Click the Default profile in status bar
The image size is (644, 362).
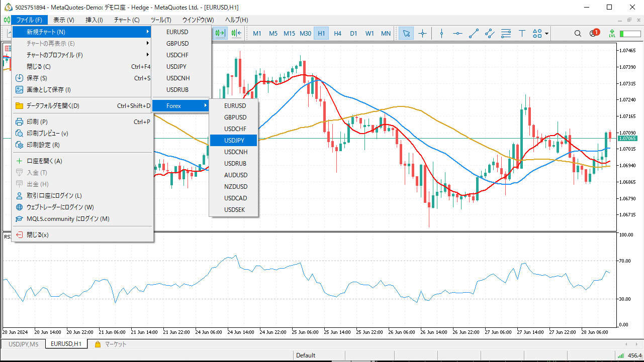pyautogui.click(x=306, y=355)
